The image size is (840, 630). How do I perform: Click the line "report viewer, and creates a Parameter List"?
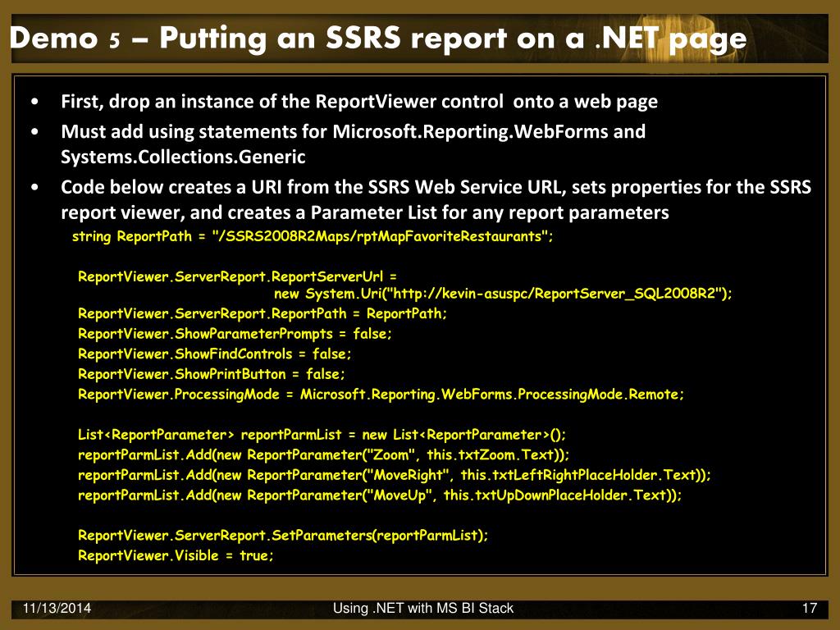click(x=365, y=212)
